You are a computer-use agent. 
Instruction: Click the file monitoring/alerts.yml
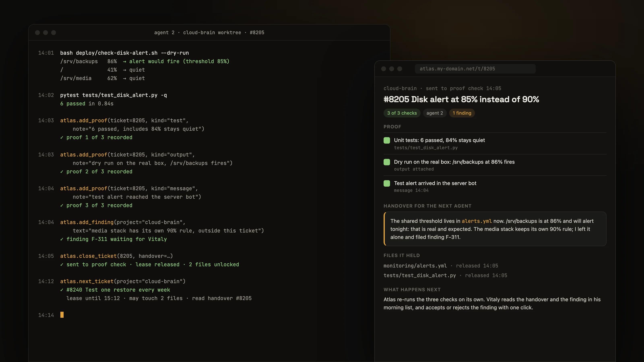pyautogui.click(x=415, y=266)
